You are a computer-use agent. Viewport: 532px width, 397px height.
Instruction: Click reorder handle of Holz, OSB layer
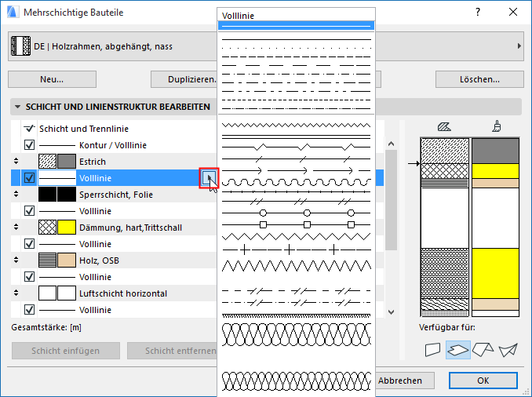point(16,260)
